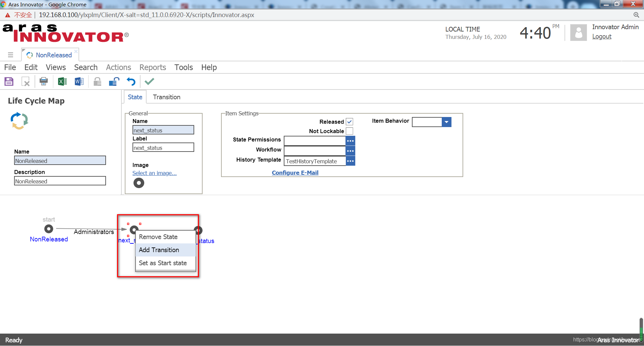
Task: Open the Configure E-Mail link
Action: [295, 173]
